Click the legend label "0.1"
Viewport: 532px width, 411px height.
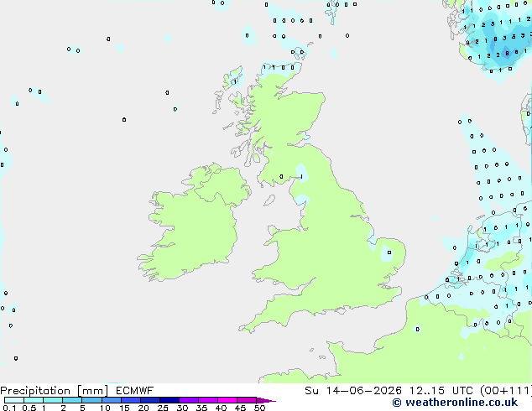9,408
